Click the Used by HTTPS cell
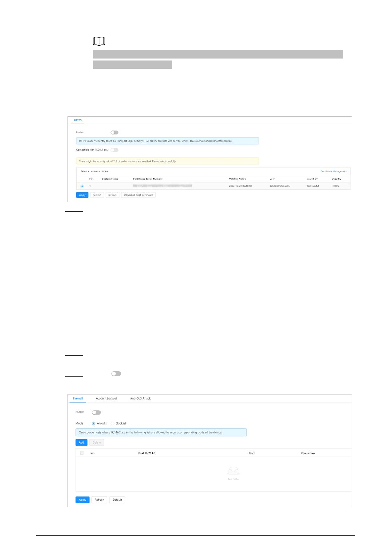 335,186
